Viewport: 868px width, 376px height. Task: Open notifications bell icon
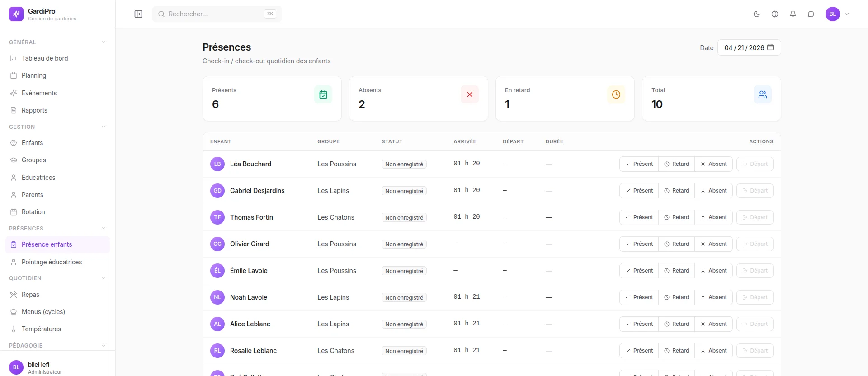tap(793, 14)
